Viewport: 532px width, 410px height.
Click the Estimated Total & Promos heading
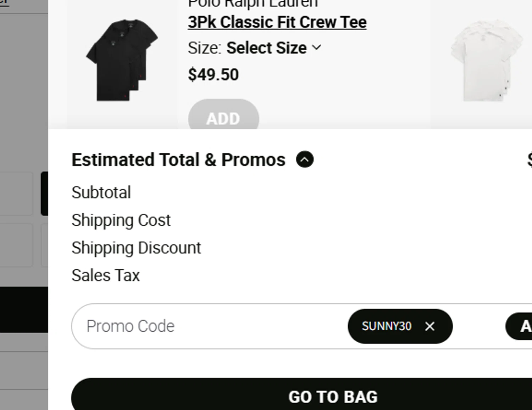pos(178,160)
